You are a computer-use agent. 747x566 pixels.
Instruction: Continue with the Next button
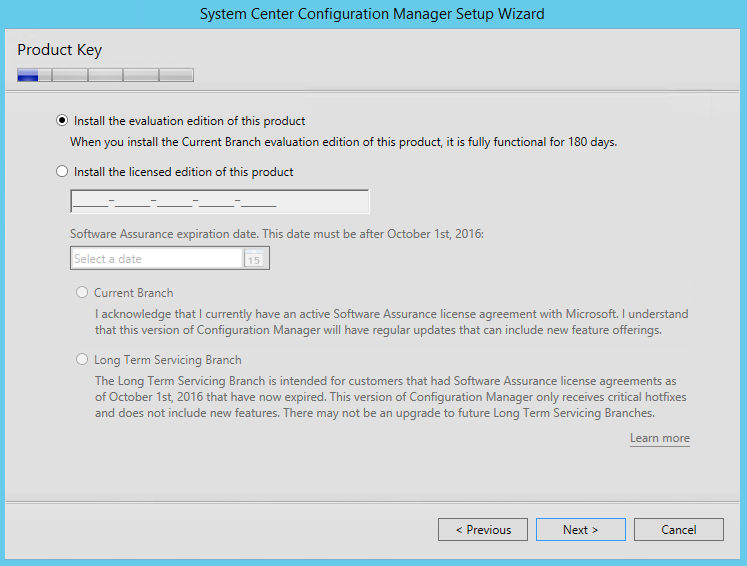click(x=581, y=529)
